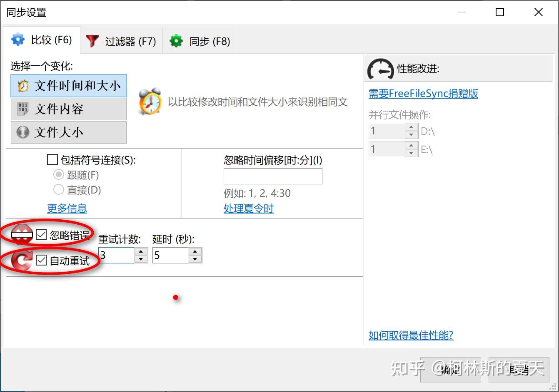Click the blue gear compare icon
Screen dimensions: 559x392
[18, 40]
